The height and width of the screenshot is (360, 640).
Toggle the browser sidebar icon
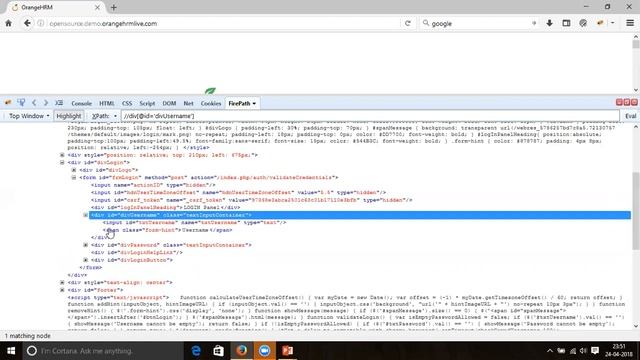coord(566,23)
